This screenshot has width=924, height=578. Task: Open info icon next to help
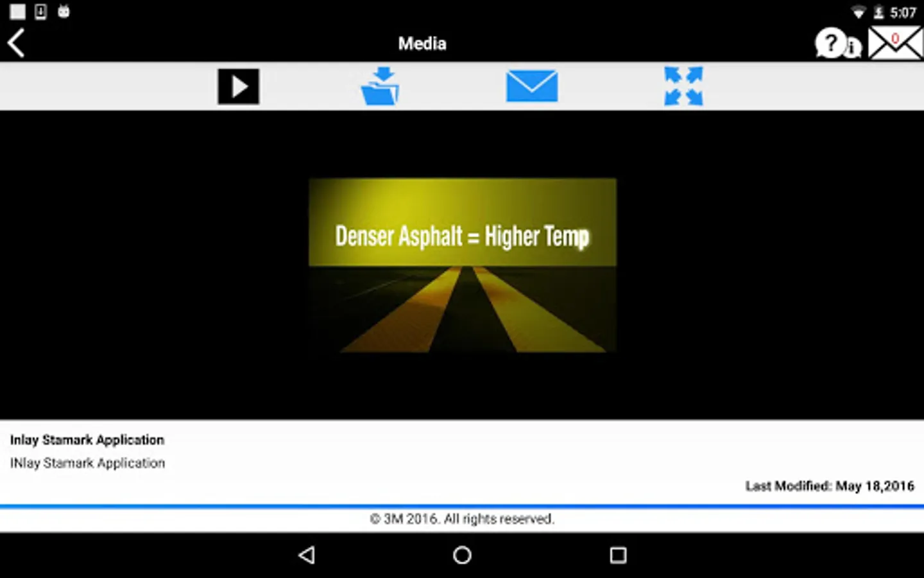852,47
